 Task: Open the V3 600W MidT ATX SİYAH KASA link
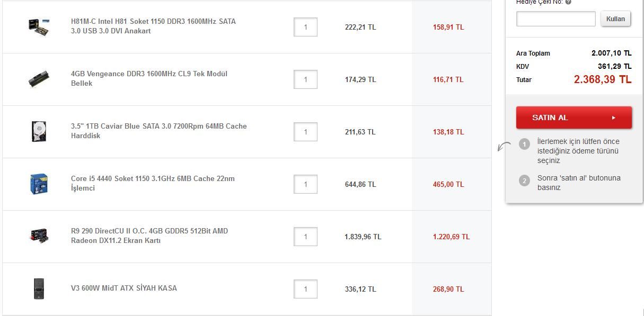coord(124,288)
